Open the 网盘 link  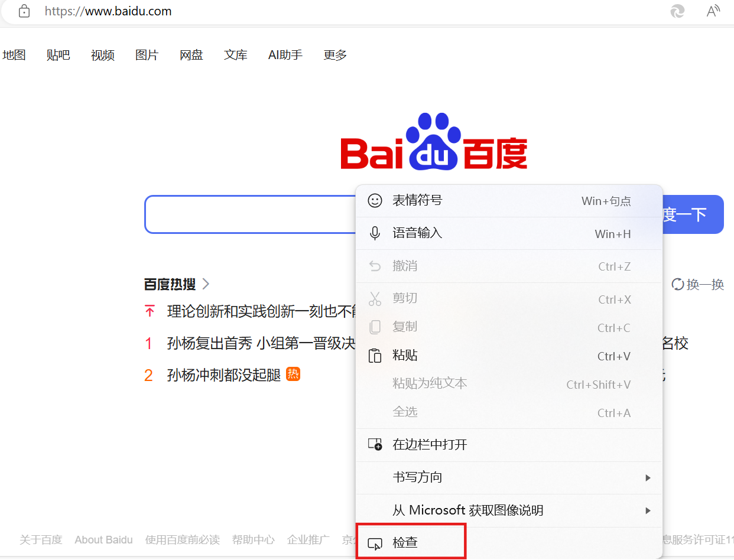(191, 55)
